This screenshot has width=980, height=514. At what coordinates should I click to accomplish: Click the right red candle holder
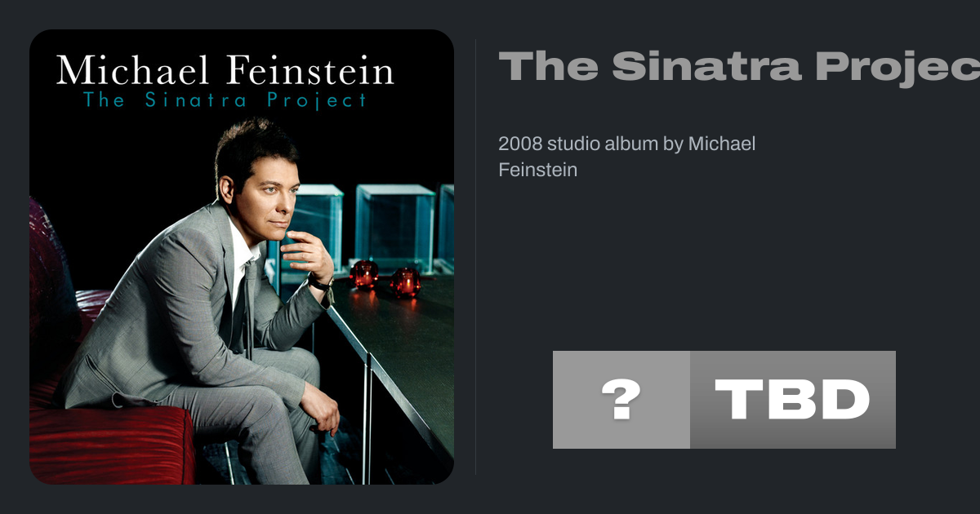405,281
